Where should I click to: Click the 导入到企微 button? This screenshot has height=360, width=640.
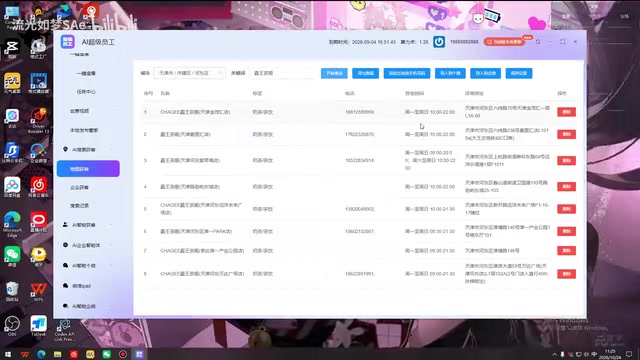485,73
